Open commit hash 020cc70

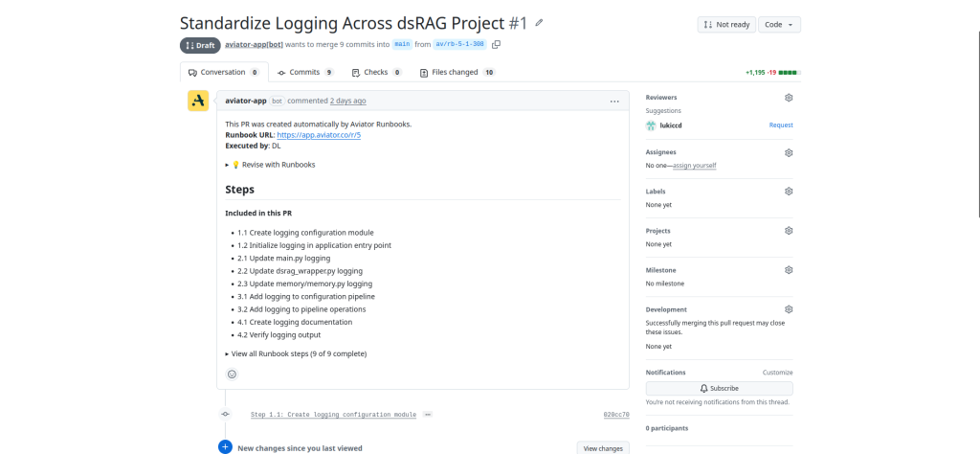pos(616,415)
